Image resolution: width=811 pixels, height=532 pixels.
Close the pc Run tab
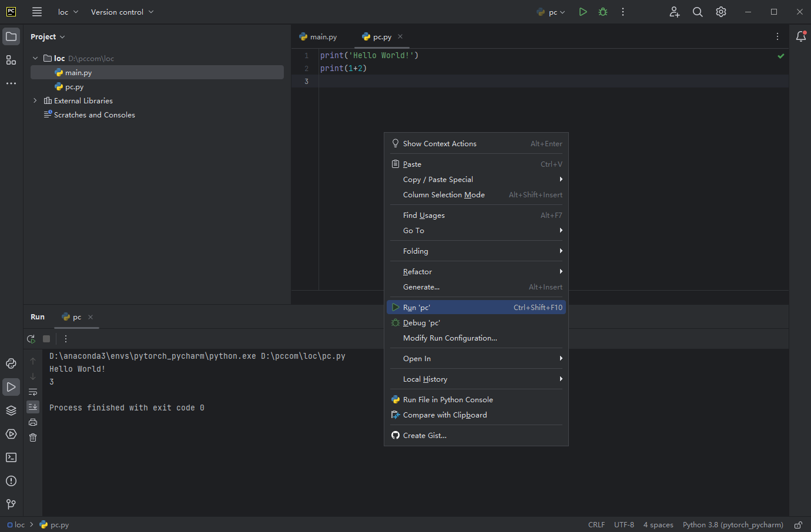[91, 317]
